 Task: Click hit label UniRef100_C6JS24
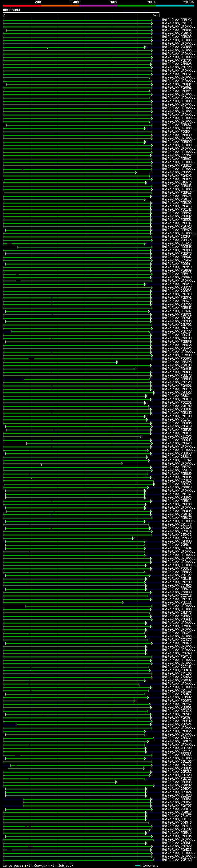[x=177, y=396]
